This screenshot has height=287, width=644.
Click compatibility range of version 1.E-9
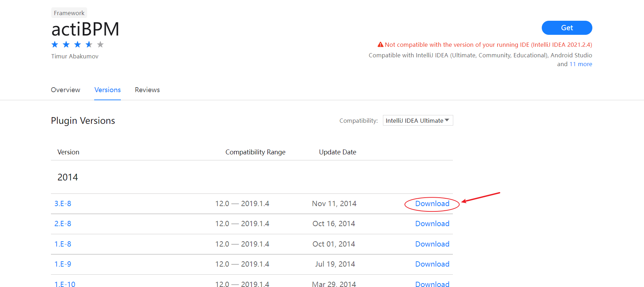242,264
